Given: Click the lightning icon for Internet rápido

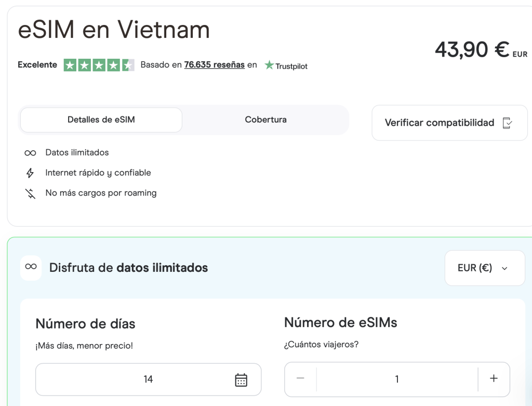Looking at the screenshot, I should point(30,173).
